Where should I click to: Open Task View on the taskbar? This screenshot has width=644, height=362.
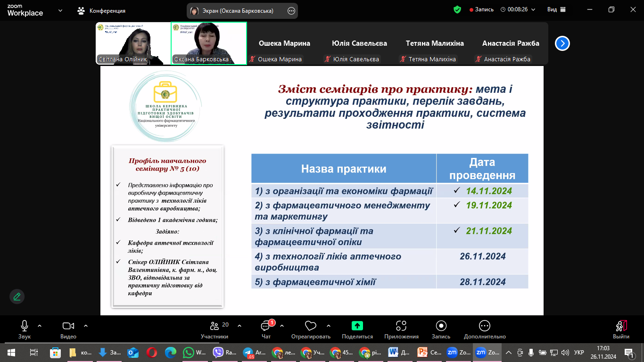(33, 352)
